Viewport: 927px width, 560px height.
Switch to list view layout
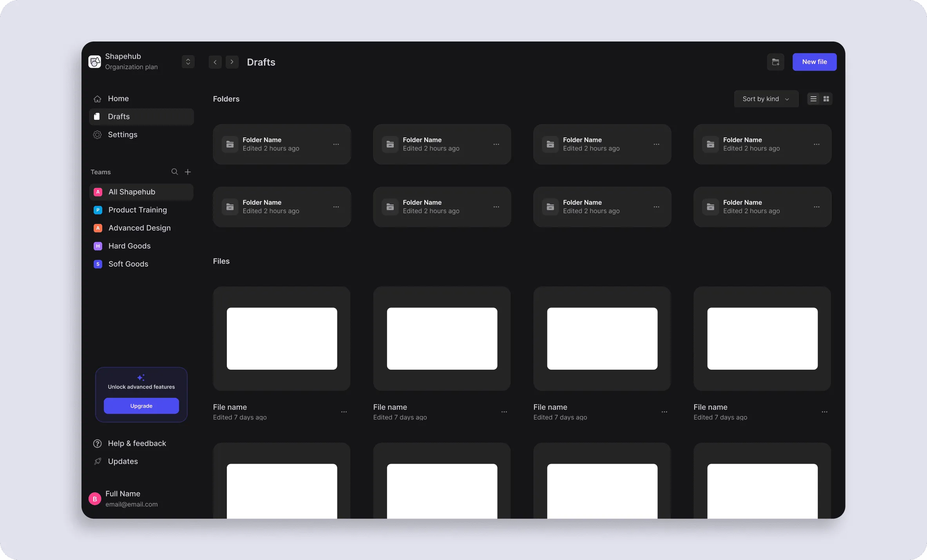[813, 99]
